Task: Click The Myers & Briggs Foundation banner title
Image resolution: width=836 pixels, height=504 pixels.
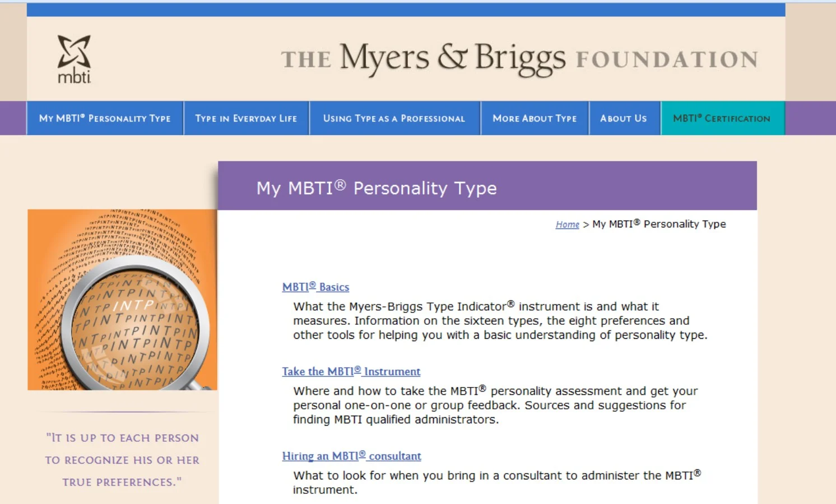Action: coord(519,59)
